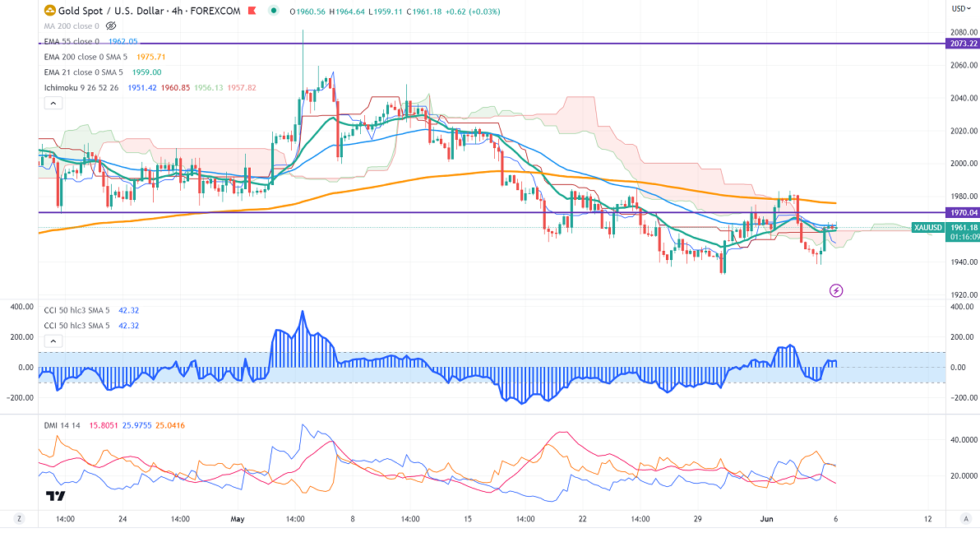Click the 1970.04 horizontal line price label

[963, 213]
